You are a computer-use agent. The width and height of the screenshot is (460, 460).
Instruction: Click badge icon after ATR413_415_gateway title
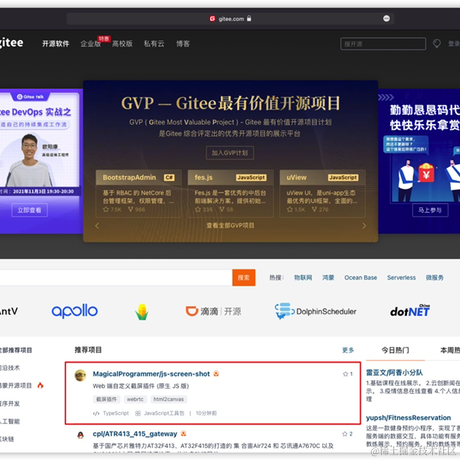pos(183,434)
